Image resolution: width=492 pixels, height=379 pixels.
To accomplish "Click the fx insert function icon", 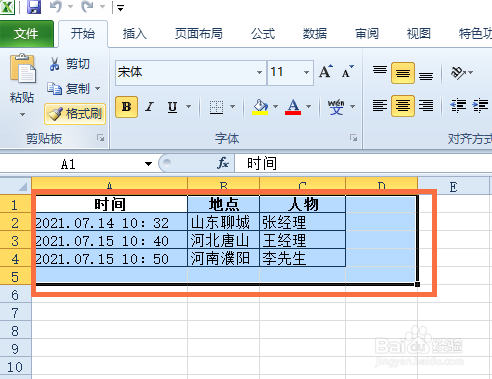I will (x=223, y=163).
